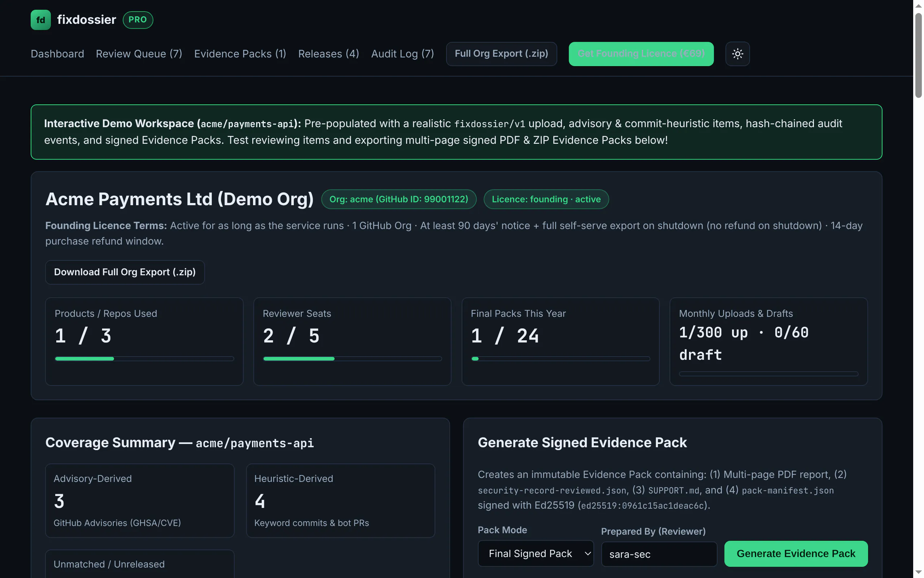Click the Unmatched / Unreleased card label

pos(109,564)
